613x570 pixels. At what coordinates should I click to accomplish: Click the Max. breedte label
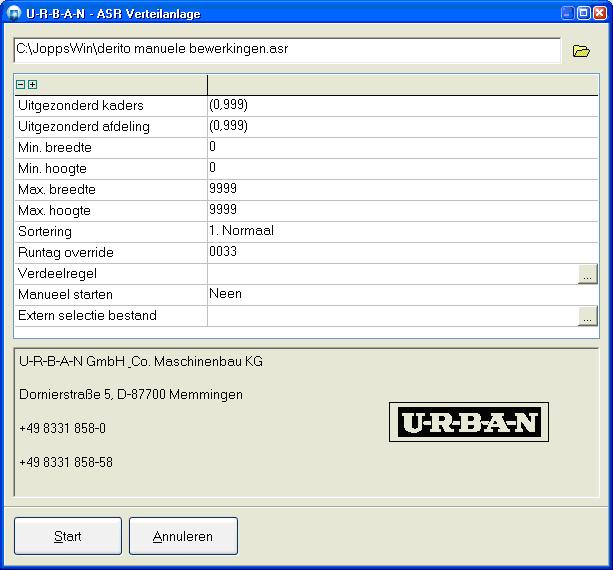coord(57,190)
